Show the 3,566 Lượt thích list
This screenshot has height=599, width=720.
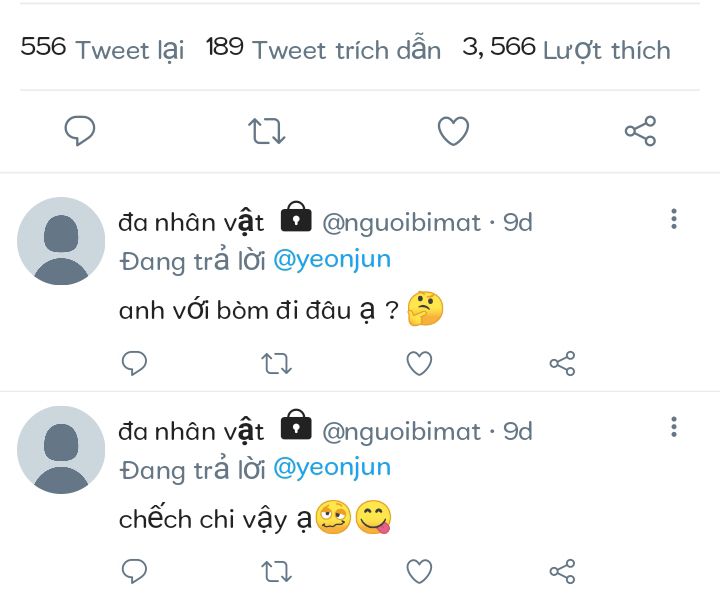tap(566, 49)
